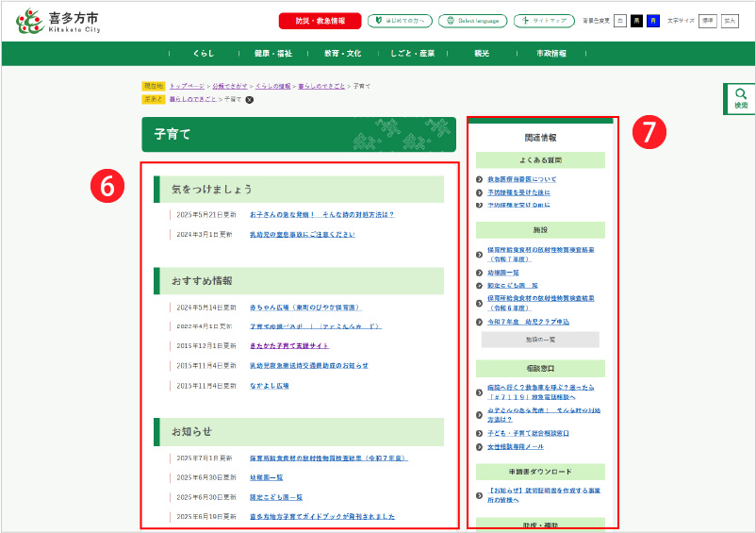Click the 2025年5月21日更新 date text
This screenshot has width=756, height=533.
205,215
